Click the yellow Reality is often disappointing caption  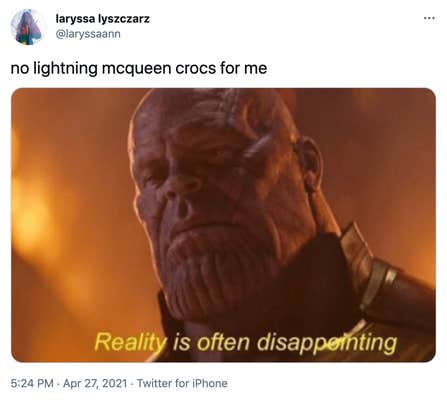[x=246, y=342]
